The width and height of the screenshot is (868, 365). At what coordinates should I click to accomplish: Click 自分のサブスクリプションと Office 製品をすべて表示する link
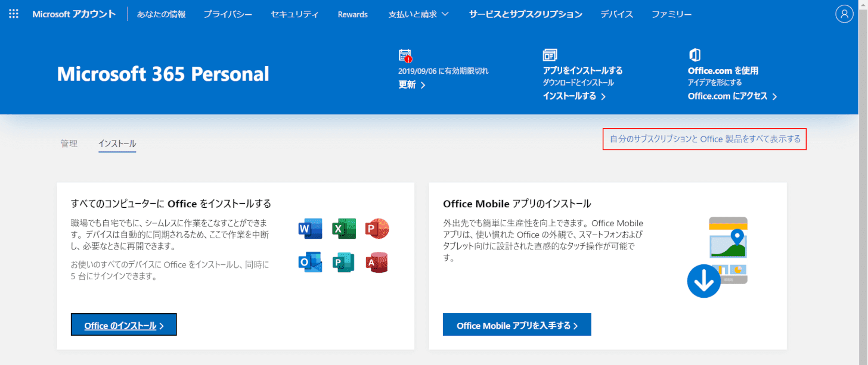tap(705, 139)
